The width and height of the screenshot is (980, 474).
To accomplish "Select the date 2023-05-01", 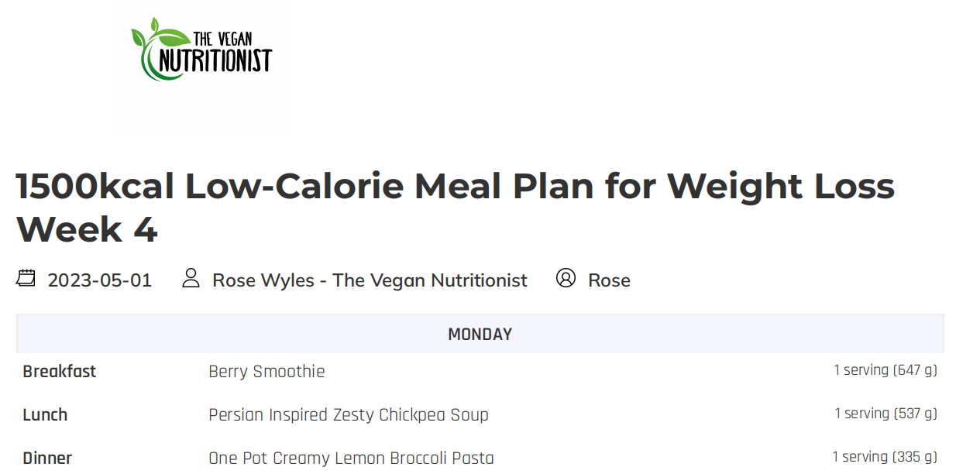I will coord(100,280).
